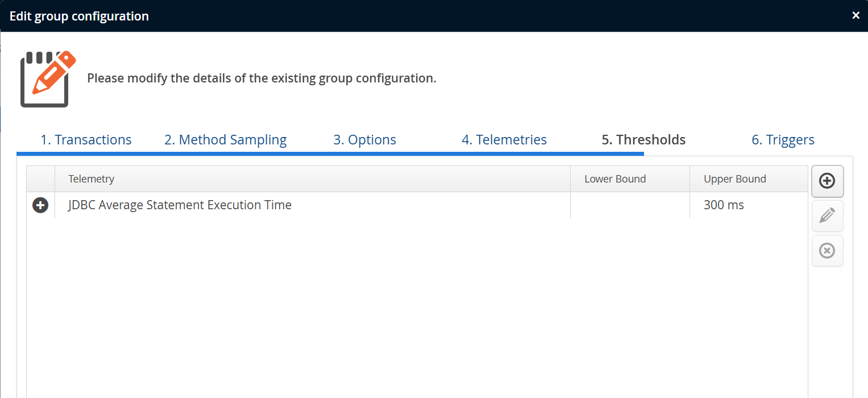Image resolution: width=868 pixels, height=398 pixels.
Task: Go to the 3. Options tab
Action: tap(364, 140)
